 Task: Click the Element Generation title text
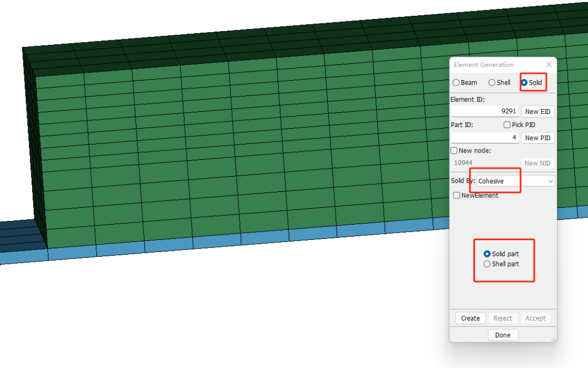[x=483, y=64]
